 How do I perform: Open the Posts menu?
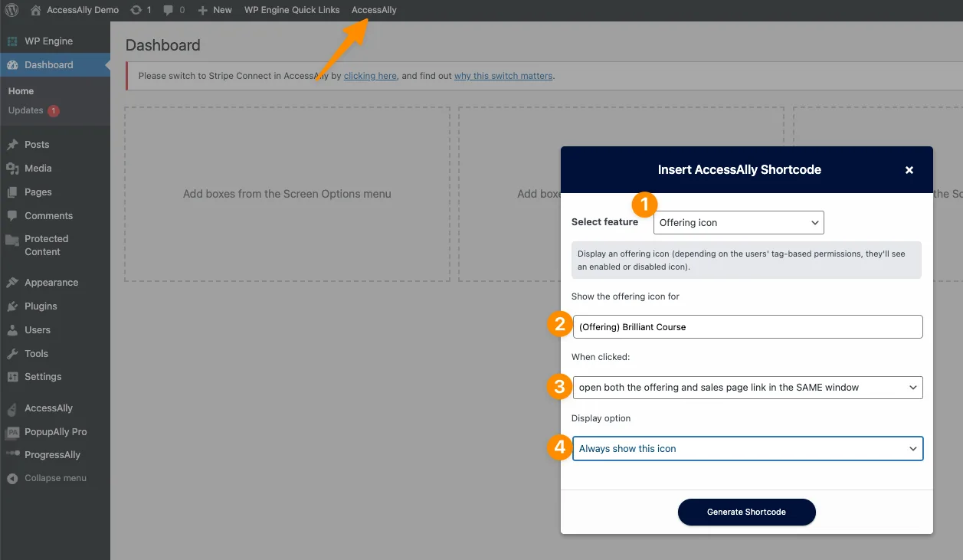tap(55, 145)
